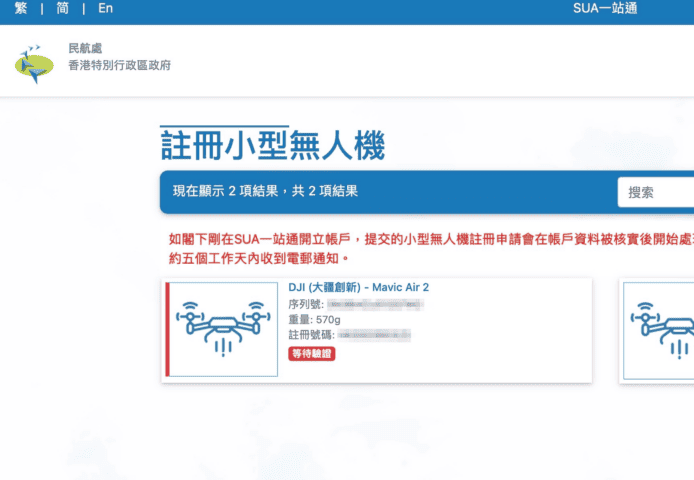The width and height of the screenshot is (694, 480).
Task: Click the 序列號 label on the drone card
Action: pyautogui.click(x=306, y=304)
